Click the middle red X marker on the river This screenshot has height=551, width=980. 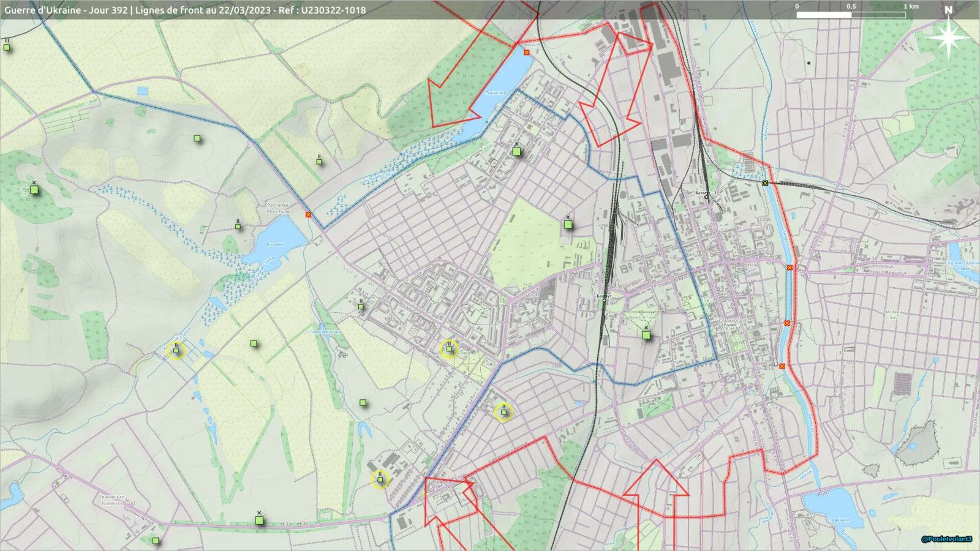(x=787, y=323)
